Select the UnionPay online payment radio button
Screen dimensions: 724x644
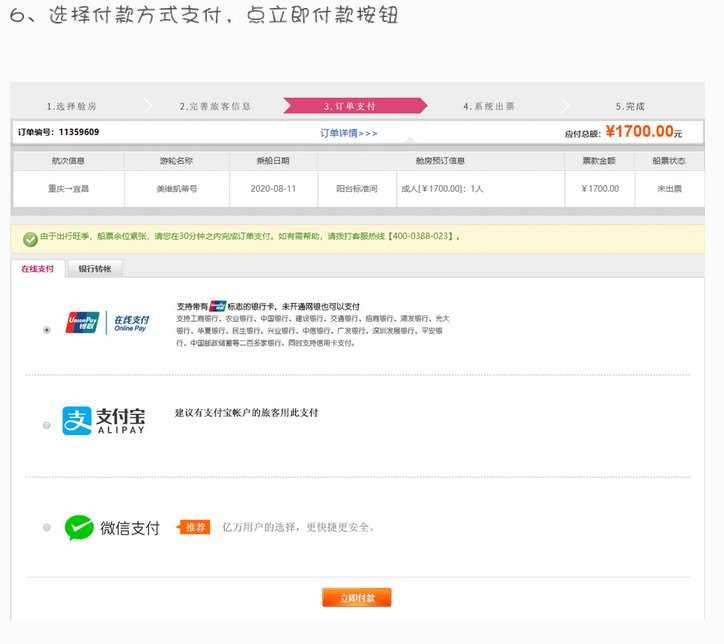tap(47, 330)
